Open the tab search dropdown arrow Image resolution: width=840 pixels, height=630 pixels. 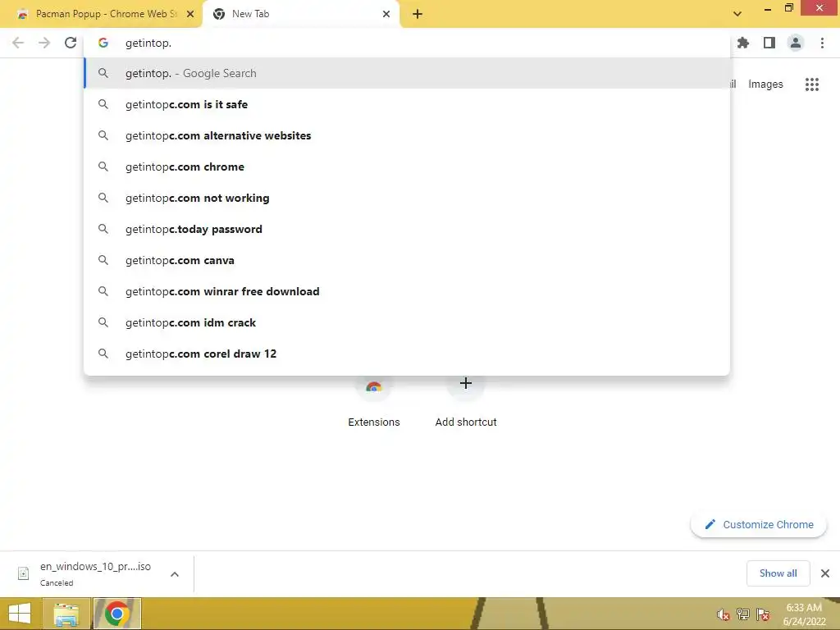pyautogui.click(x=737, y=15)
